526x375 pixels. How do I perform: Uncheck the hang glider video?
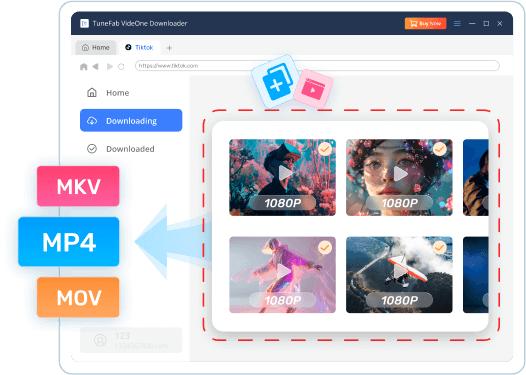coord(439,248)
